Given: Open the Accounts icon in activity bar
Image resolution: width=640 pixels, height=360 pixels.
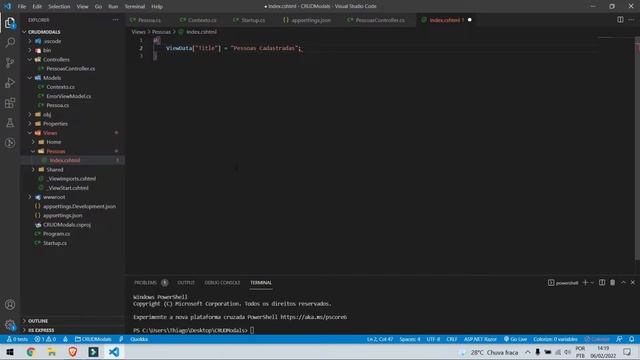Looking at the screenshot, I should click(x=10, y=304).
